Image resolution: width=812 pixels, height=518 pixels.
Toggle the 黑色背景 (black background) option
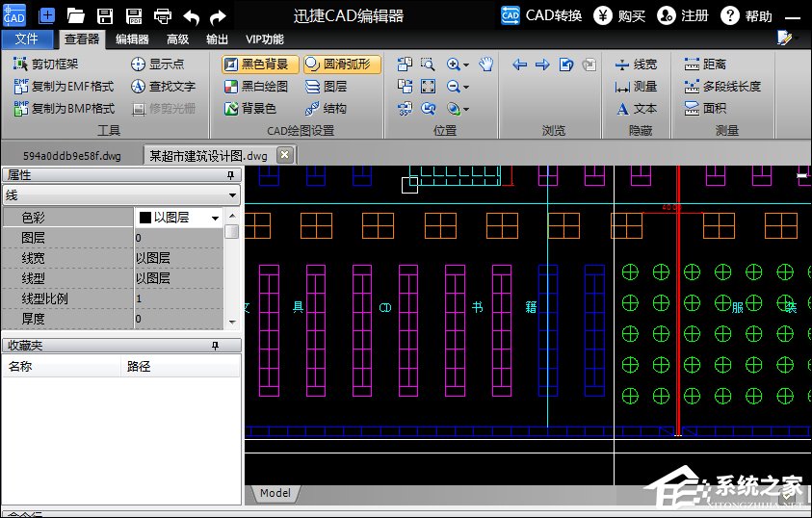(260, 65)
